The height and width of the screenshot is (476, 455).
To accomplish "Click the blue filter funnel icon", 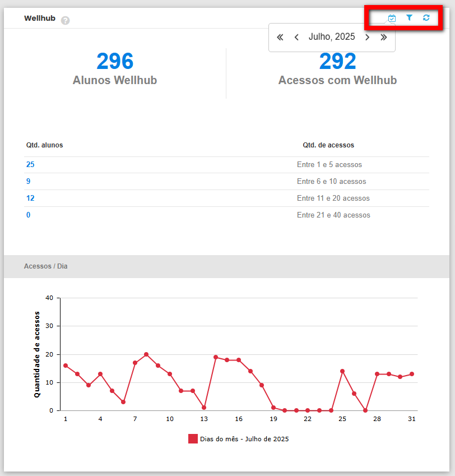I will (409, 18).
